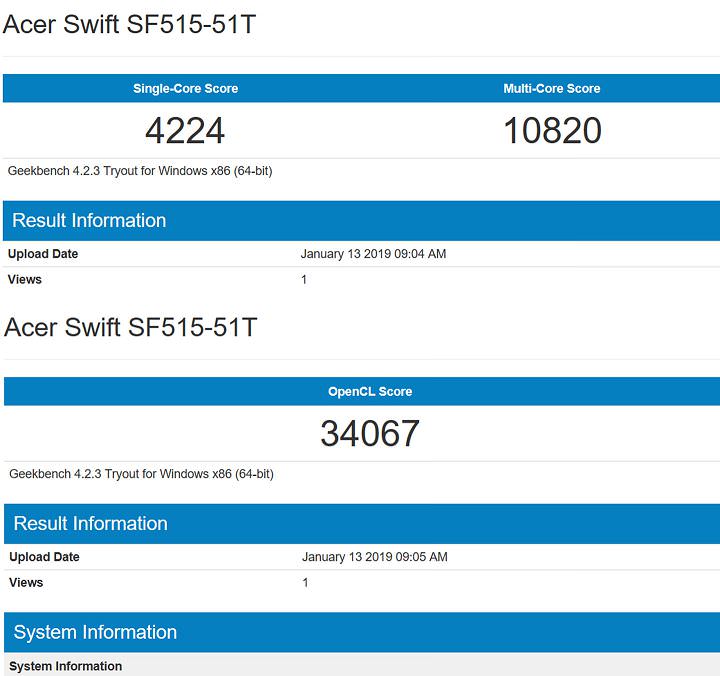Click the Acer Swift title above OpenCL Score
The image size is (720, 676).
pyautogui.click(x=130, y=327)
